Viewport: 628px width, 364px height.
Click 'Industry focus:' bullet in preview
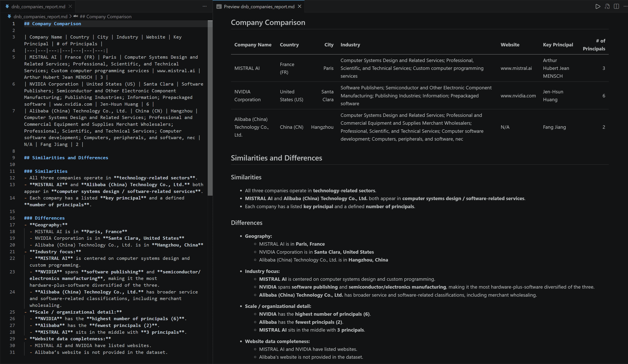point(262,271)
